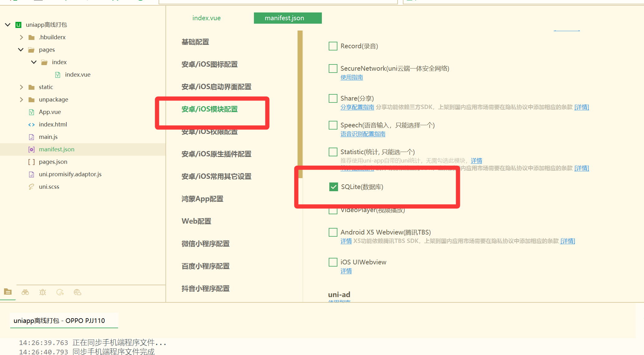This screenshot has height=355, width=644.
Task: Click the run/launch circular arrow icon
Action: (x=60, y=292)
